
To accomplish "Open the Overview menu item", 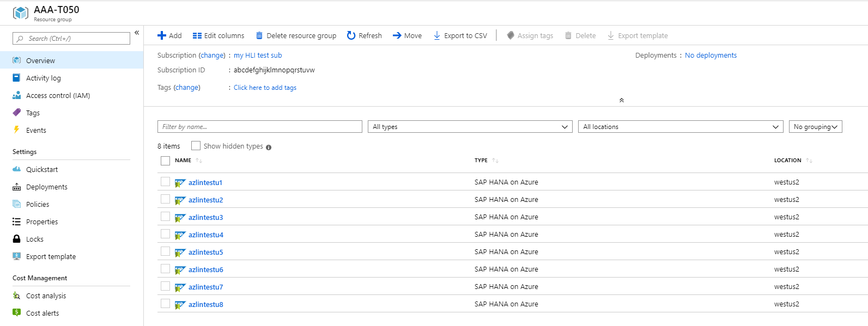I will [x=71, y=60].
